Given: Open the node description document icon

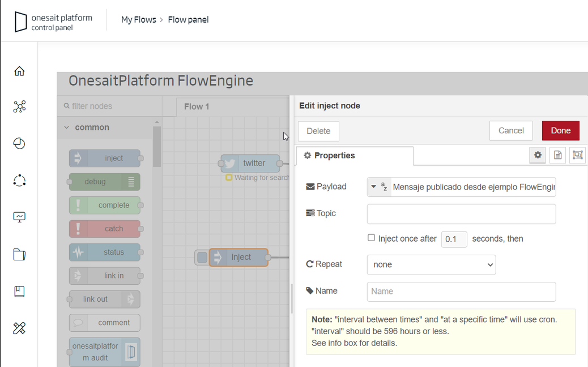Looking at the screenshot, I should [x=557, y=155].
